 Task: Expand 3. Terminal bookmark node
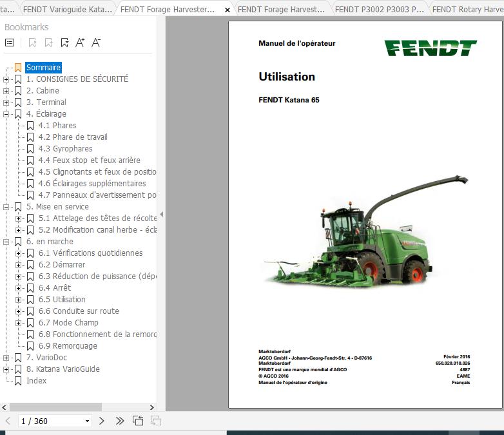point(6,102)
